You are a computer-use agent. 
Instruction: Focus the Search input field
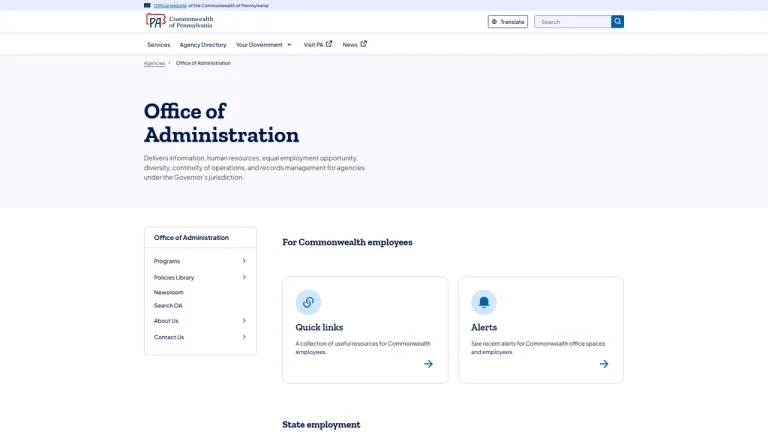(573, 22)
